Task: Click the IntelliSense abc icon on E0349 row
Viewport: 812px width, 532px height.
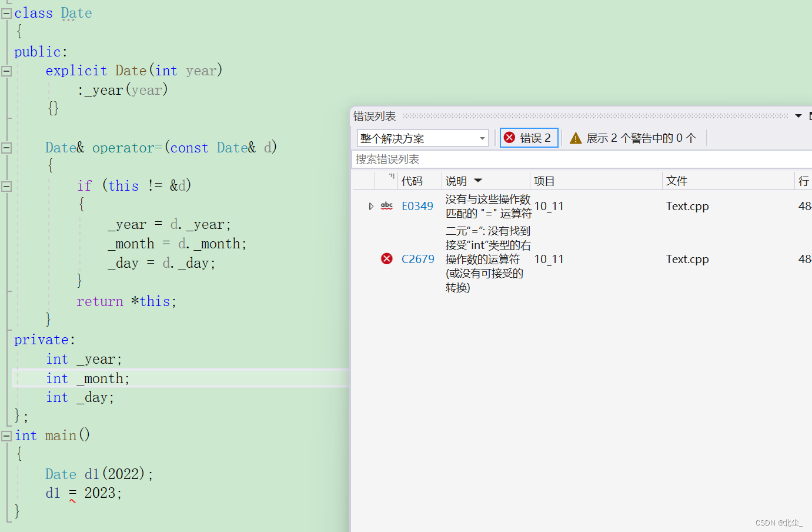Action: click(x=387, y=206)
